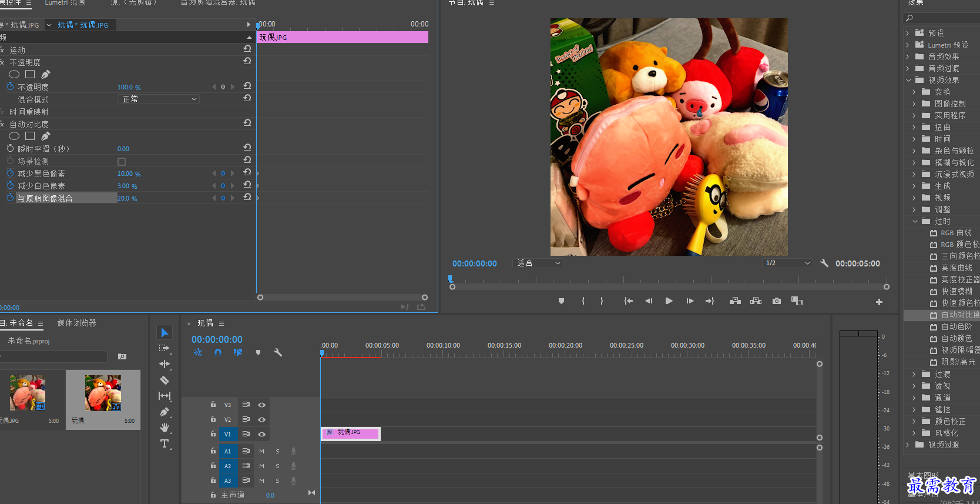Click the timeline playhead marker

tap(322, 352)
